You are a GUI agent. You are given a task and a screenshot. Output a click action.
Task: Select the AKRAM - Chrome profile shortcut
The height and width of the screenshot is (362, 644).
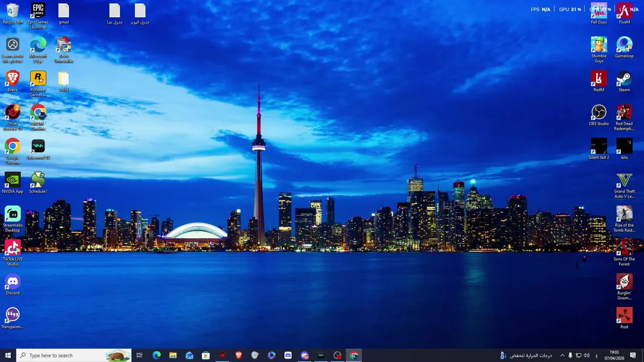[38, 118]
